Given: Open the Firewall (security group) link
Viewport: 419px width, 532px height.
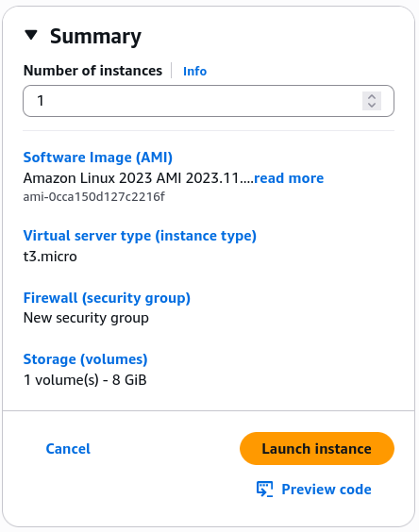Looking at the screenshot, I should pos(107,298).
